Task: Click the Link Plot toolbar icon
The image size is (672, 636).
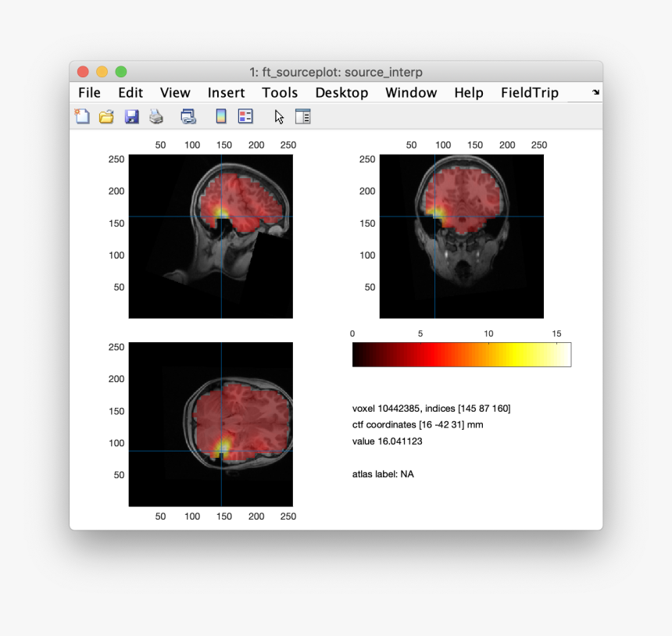Action: pos(188,116)
